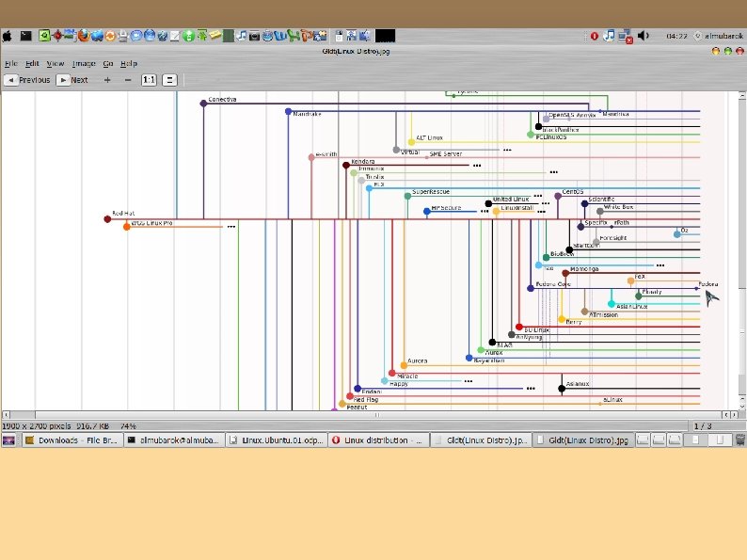Launch the terminal from the top panel

coord(25,36)
